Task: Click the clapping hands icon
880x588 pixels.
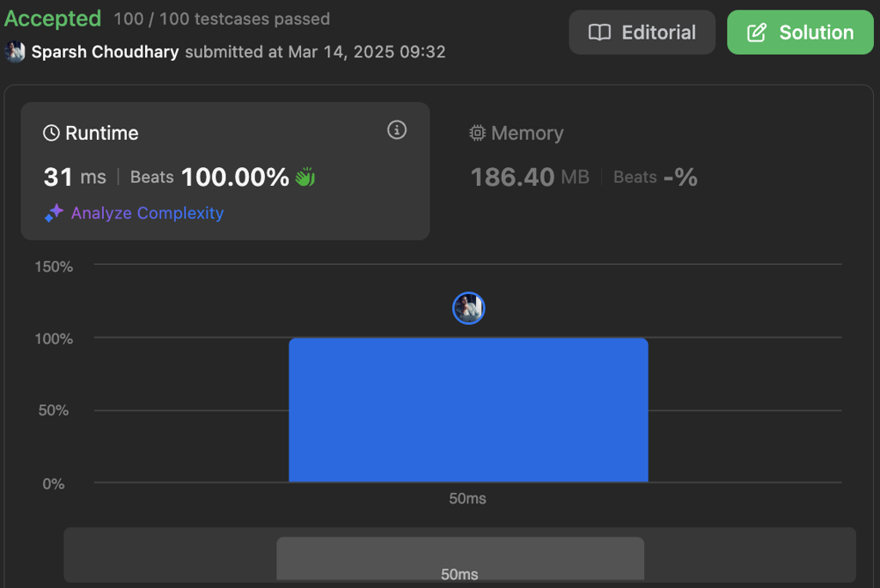Action: point(305,177)
